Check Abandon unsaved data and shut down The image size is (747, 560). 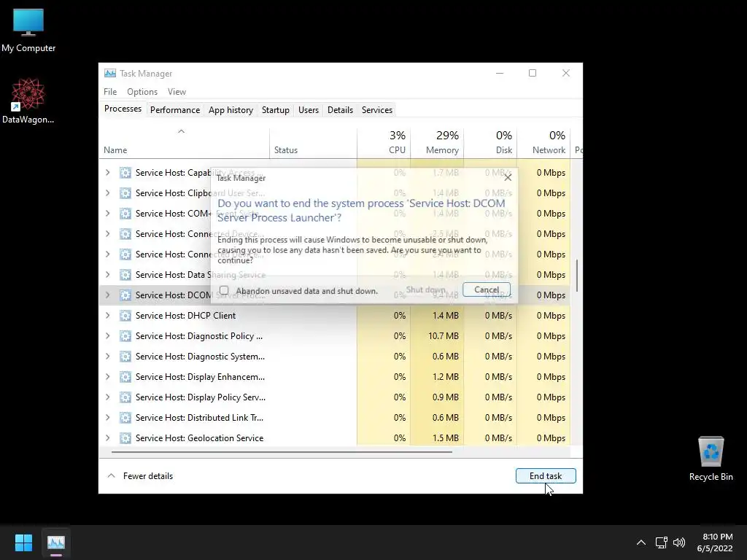224,290
